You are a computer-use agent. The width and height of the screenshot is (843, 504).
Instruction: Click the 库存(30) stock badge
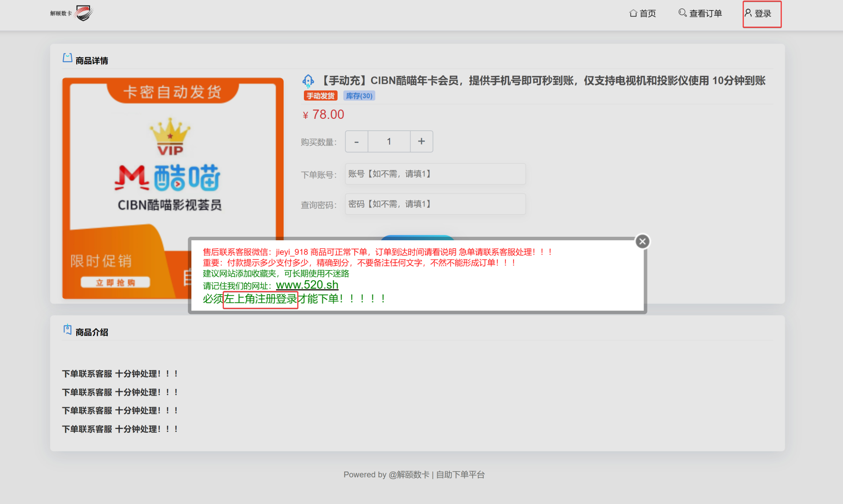[x=359, y=96]
